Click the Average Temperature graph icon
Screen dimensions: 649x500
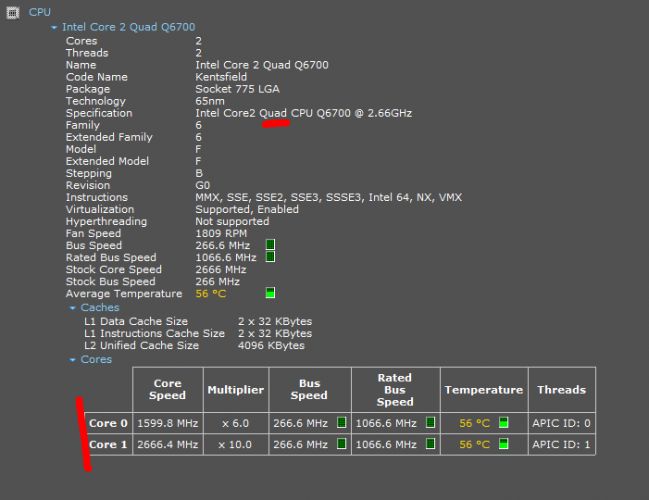[x=270, y=293]
